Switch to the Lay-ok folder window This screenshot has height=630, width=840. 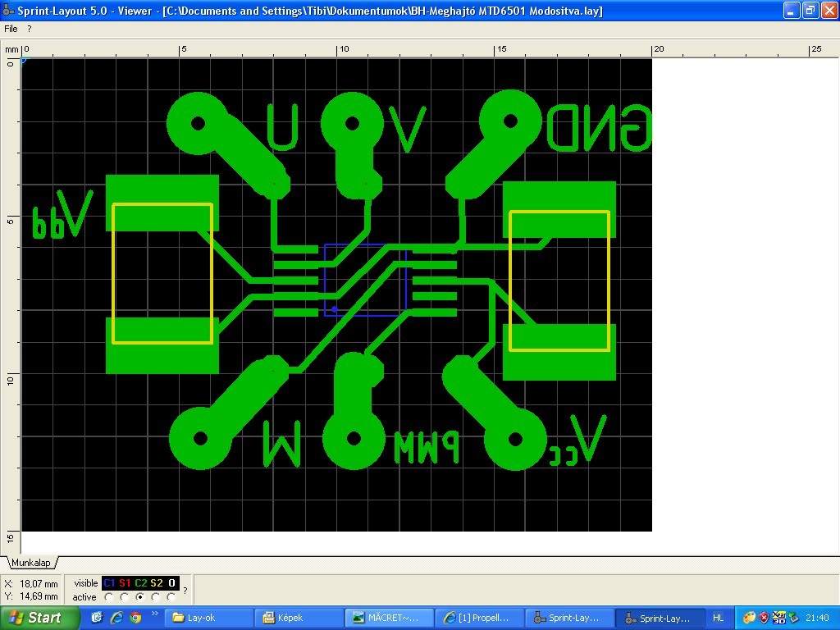(208, 618)
